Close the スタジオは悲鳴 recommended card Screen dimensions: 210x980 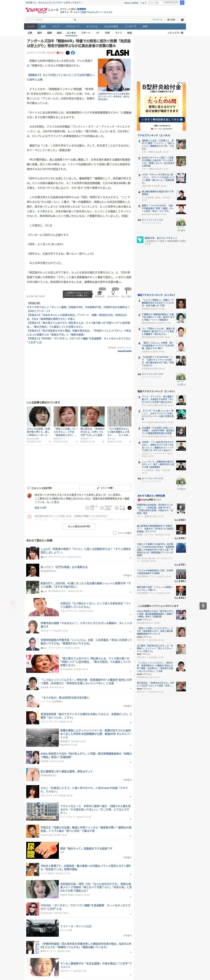pos(50,442)
